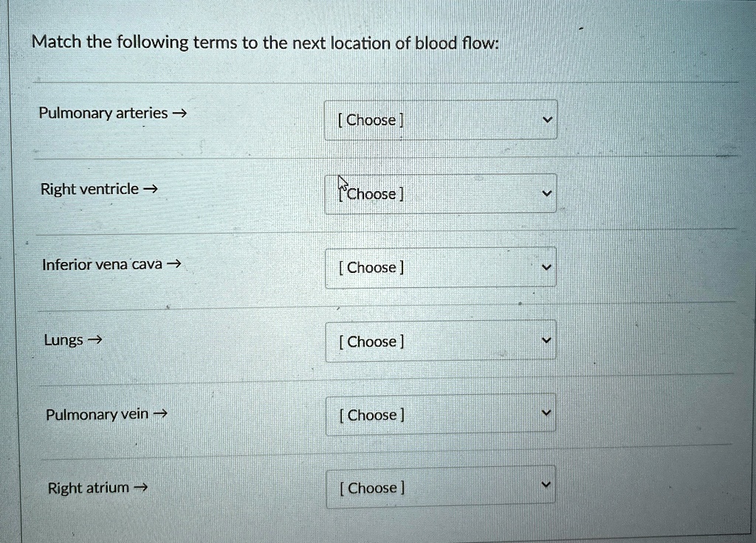Click the chevron on the Right ventricle selector
The height and width of the screenshot is (543, 756).
click(546, 192)
